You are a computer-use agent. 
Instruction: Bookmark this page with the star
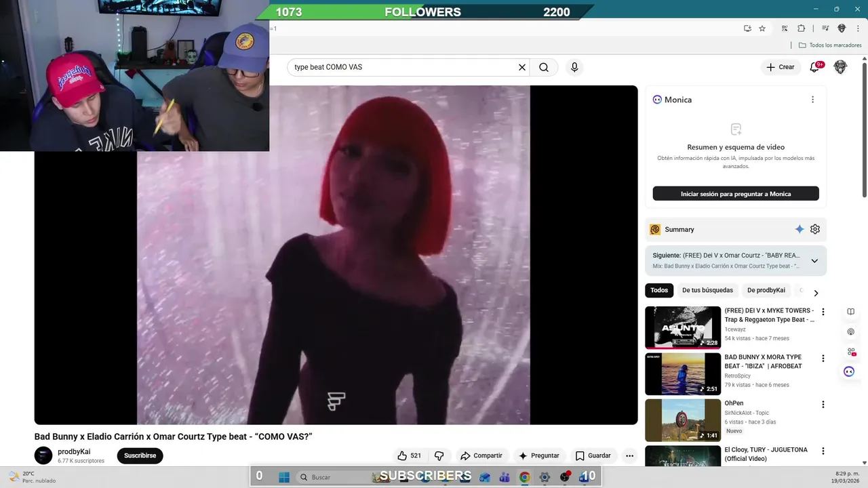coord(762,28)
